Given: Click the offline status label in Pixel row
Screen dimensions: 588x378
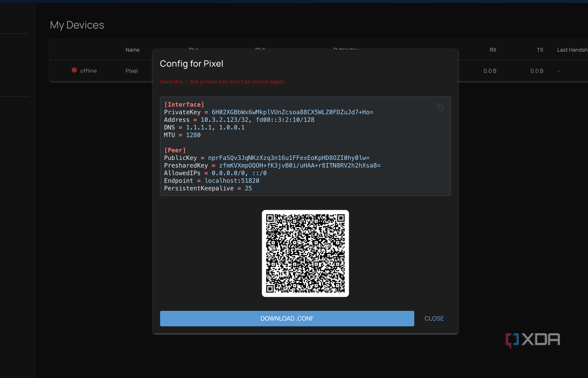Looking at the screenshot, I should pos(88,71).
